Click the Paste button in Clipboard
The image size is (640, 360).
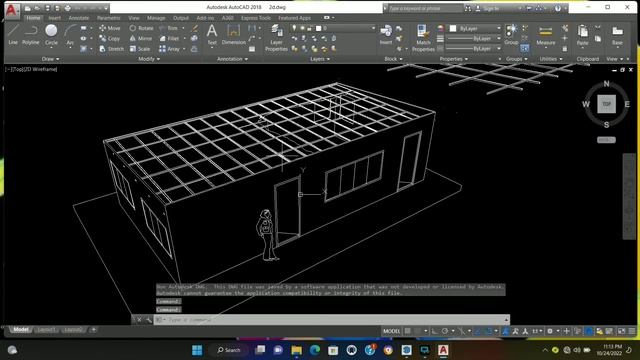[x=582, y=35]
